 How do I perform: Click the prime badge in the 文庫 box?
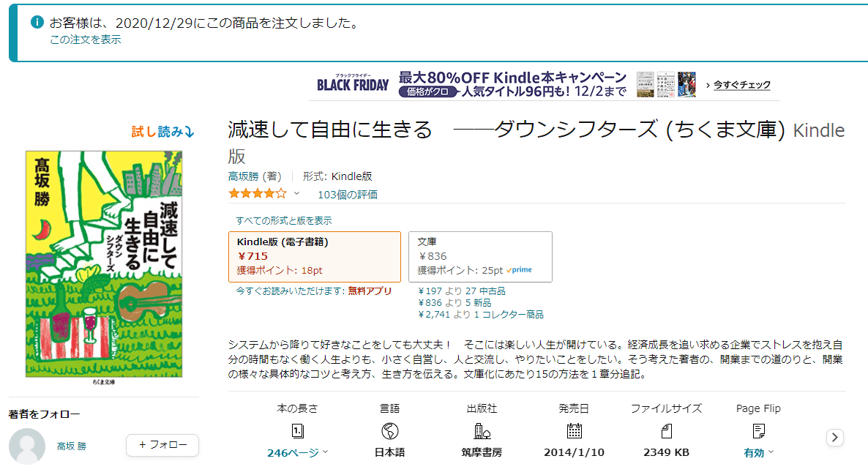519,270
